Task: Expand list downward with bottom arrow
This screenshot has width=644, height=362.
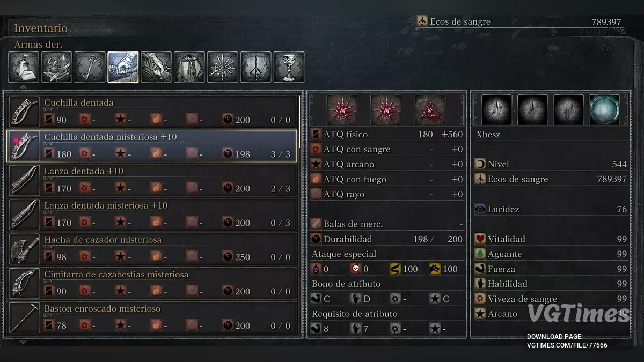Action: [x=23, y=342]
